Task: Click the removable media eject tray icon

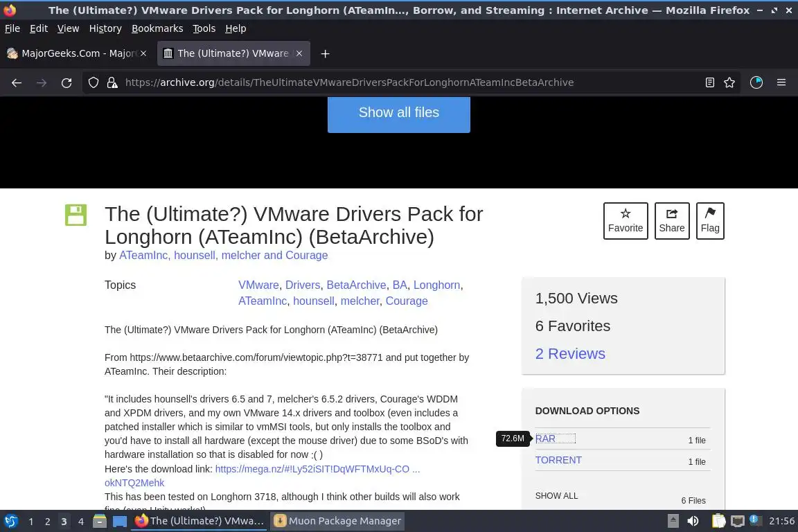Action: [673, 521]
